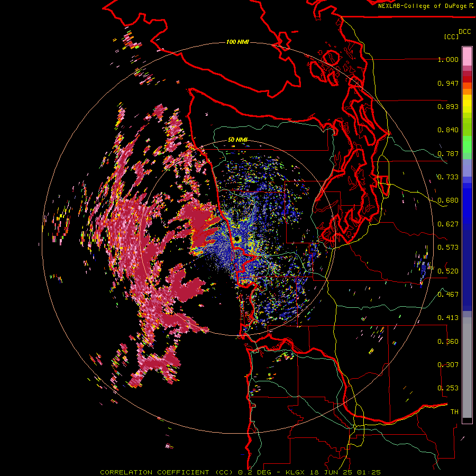
Task: Click the 50 NMI range ring label
Action: tap(237, 140)
